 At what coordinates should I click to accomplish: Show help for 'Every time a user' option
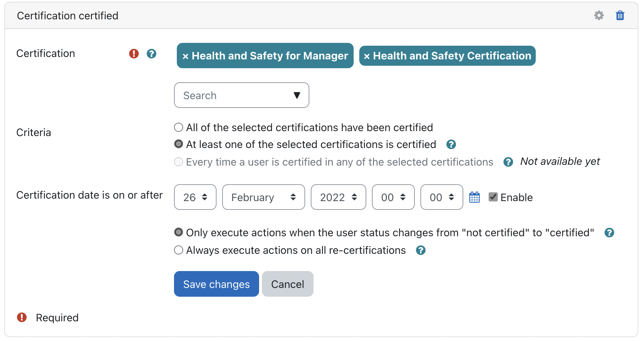pyautogui.click(x=508, y=162)
